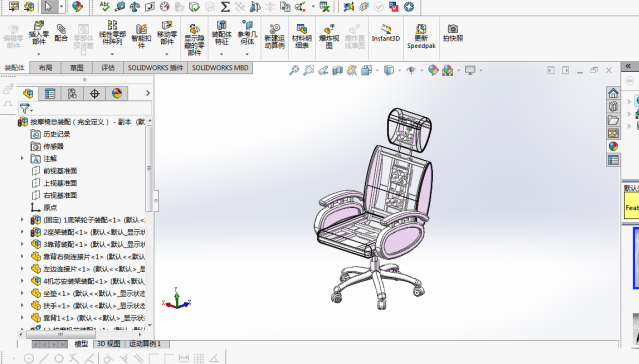Open the display style dropdown arrow
Image resolution: width=639 pixels, height=364 pixels.
[x=399, y=71]
